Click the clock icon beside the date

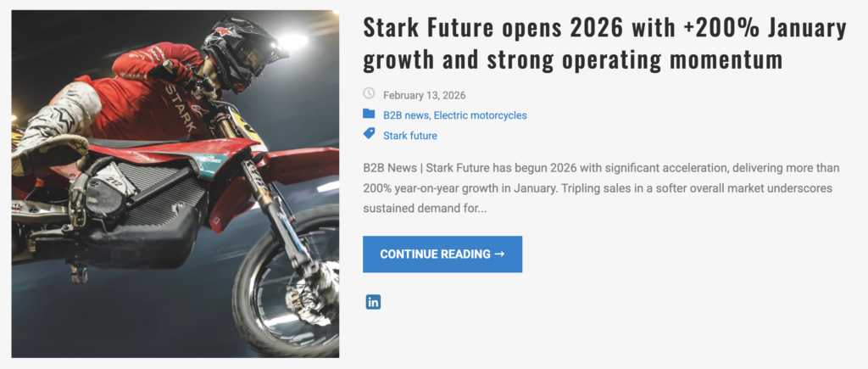pos(369,93)
